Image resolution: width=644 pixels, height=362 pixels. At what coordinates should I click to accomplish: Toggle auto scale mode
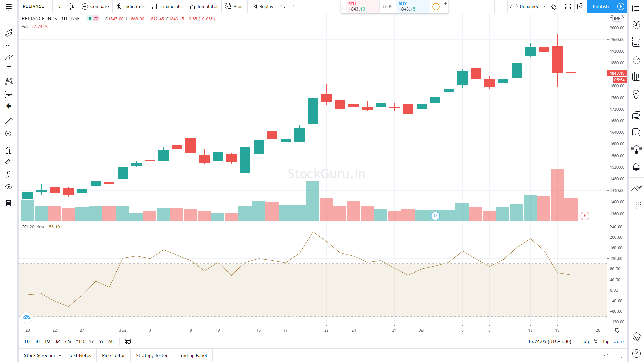619,341
